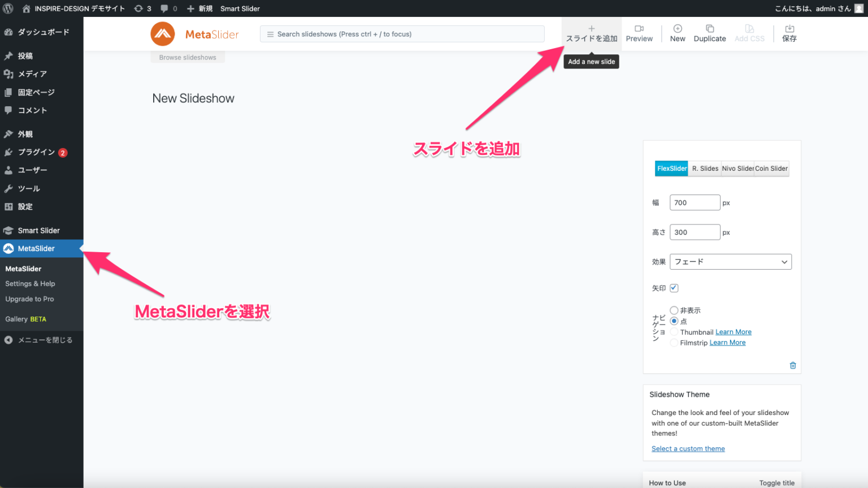Switch to the Nivo Slider tab
The height and width of the screenshot is (488, 868).
coord(737,169)
